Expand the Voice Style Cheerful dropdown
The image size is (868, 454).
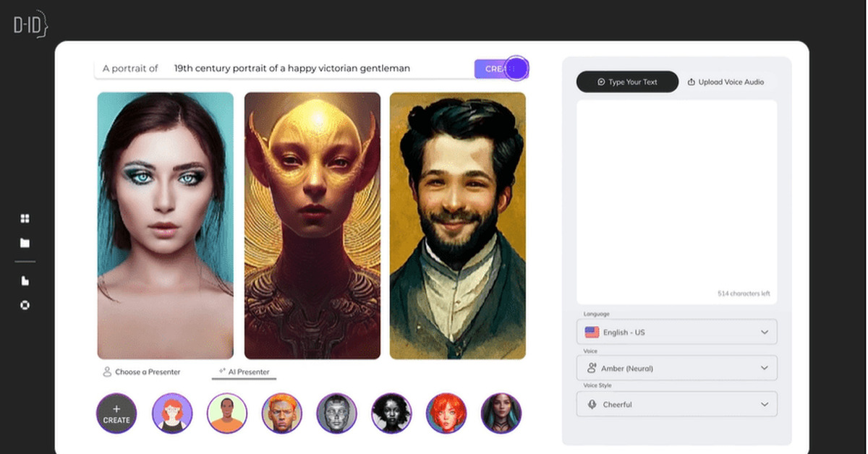coord(676,404)
